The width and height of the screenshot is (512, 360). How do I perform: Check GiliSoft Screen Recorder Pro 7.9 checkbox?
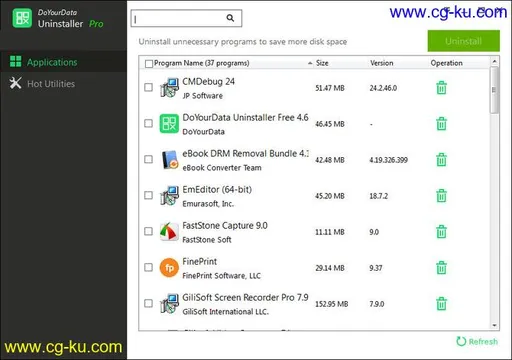tap(148, 303)
